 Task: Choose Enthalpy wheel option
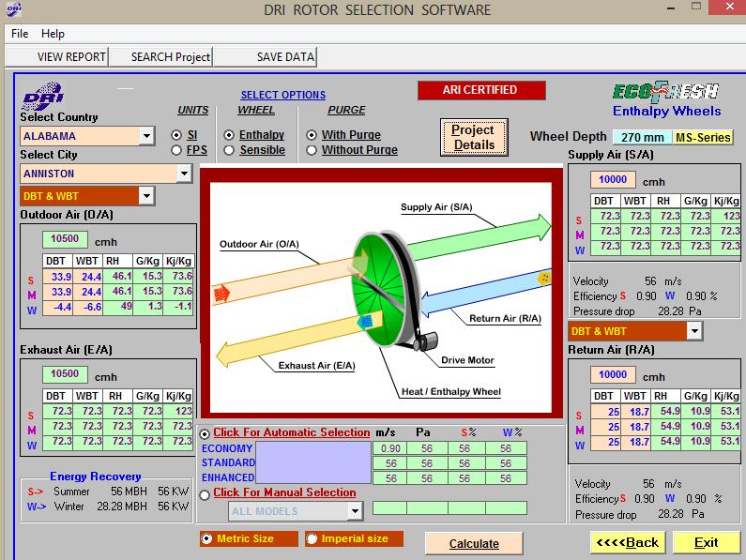pos(229,135)
